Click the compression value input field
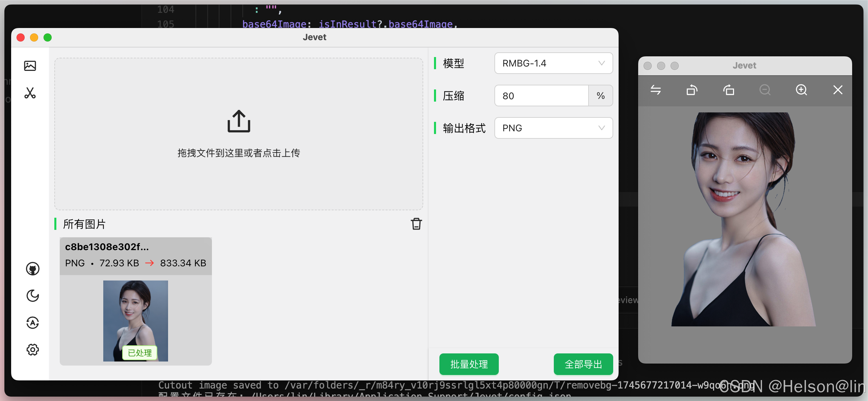 tap(541, 96)
